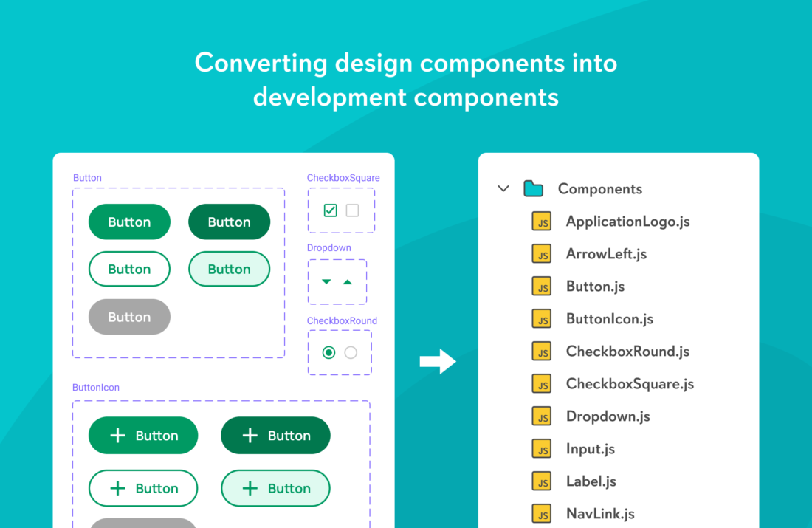Click the light mint plus Button

(275, 488)
